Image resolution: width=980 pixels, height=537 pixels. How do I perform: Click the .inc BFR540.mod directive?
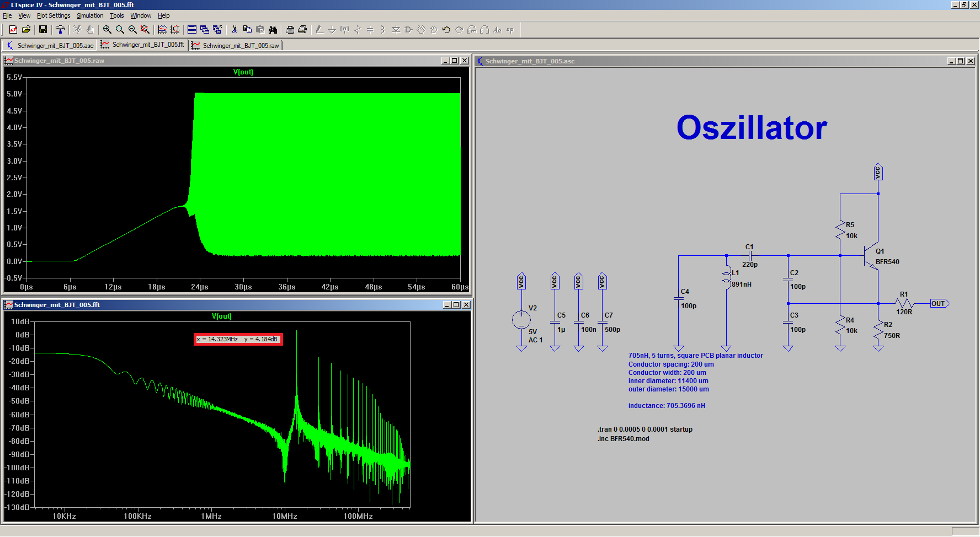click(624, 439)
